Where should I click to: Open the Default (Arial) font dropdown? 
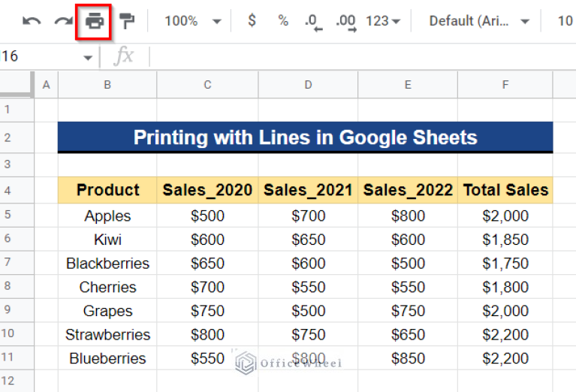[479, 21]
